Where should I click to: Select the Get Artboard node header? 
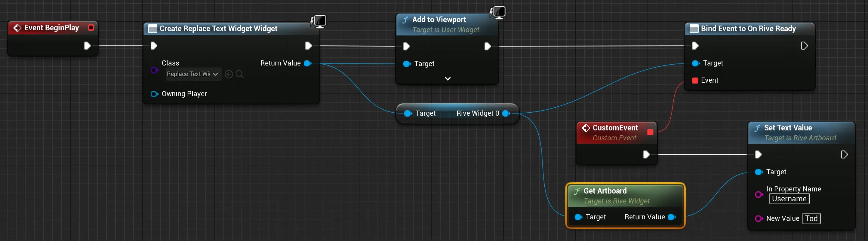tap(625, 196)
